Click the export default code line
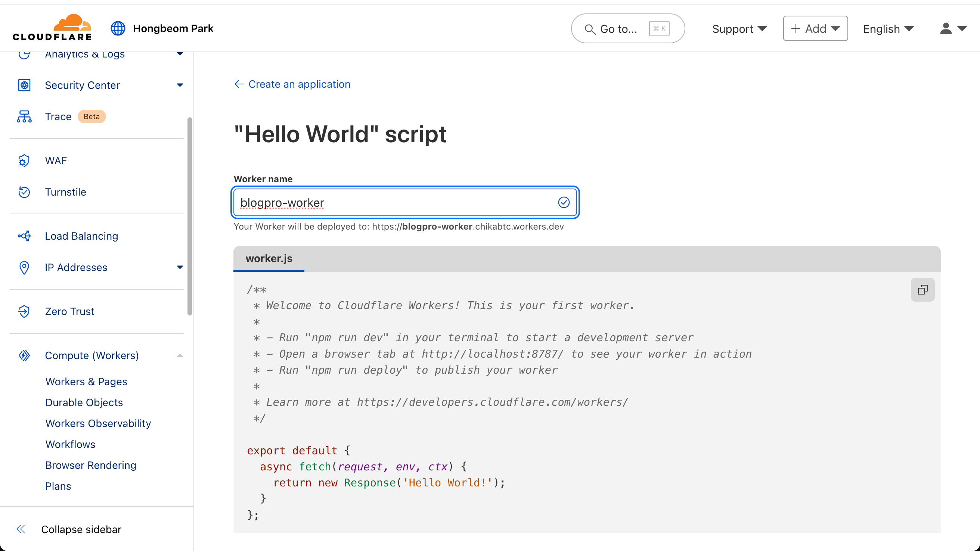The height and width of the screenshot is (551, 980). pyautogui.click(x=299, y=451)
